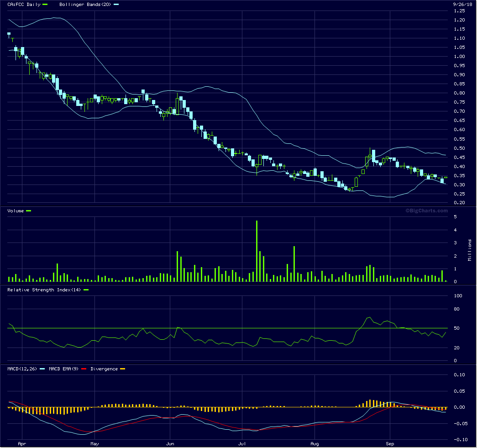Click the 9/26/18 date stamp

point(462,4)
